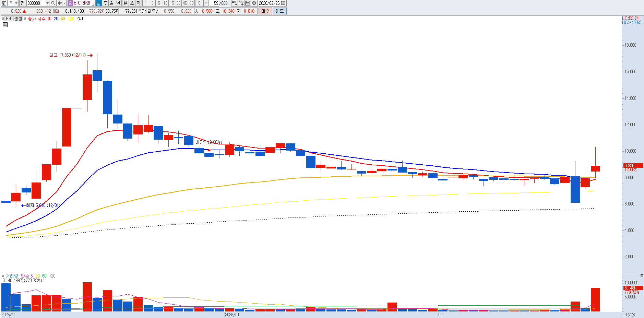
Task: Select the 분 minute period tab
Action: 125,3
